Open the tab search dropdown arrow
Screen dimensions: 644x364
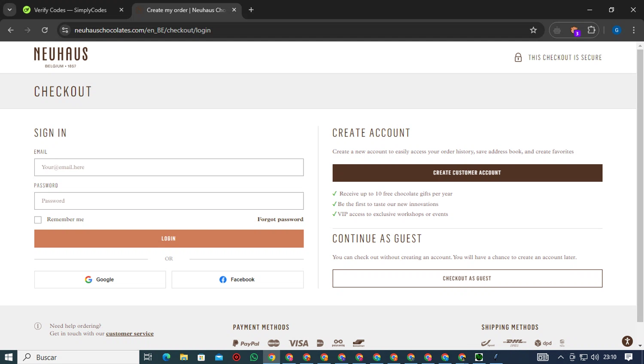(x=9, y=9)
